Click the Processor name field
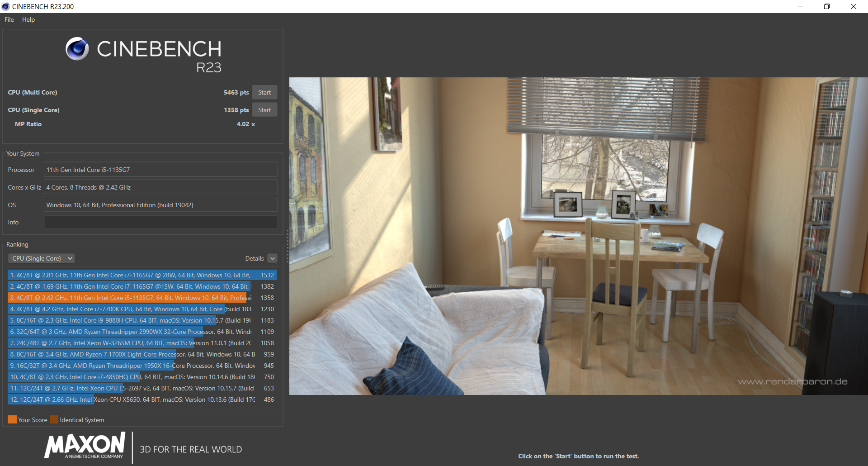 (160, 170)
